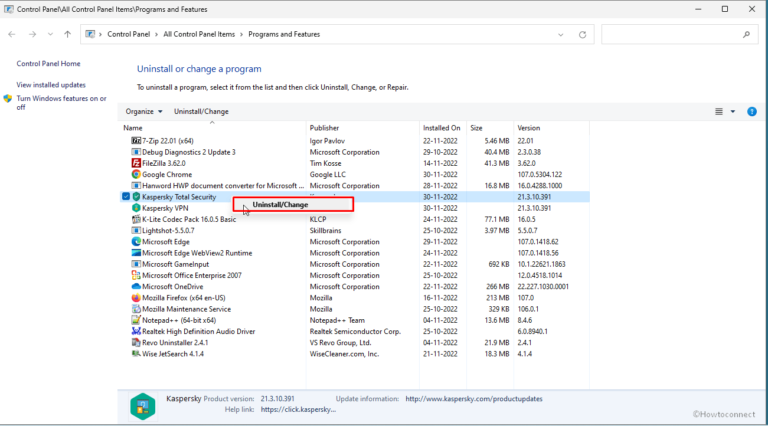This screenshot has height=426, width=768.
Task: Click the Kaspersky Total Security shield icon
Action: point(136,197)
